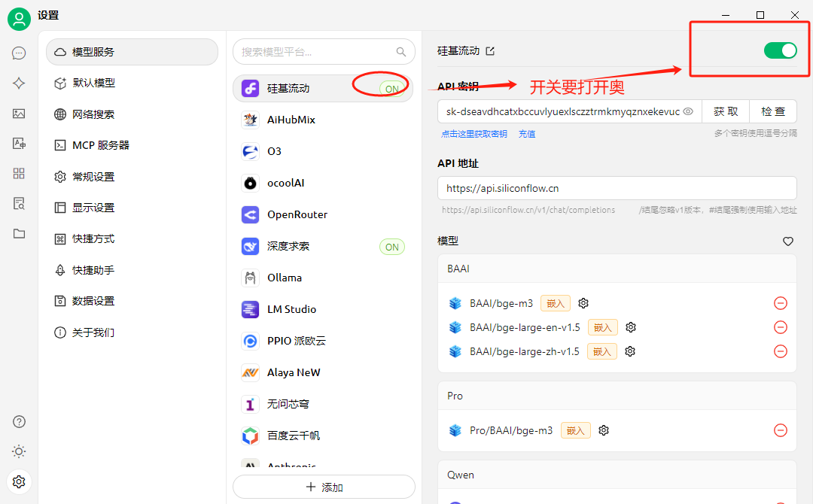
Task: Toggle the 硅基流动 provider switch
Action: [780, 50]
